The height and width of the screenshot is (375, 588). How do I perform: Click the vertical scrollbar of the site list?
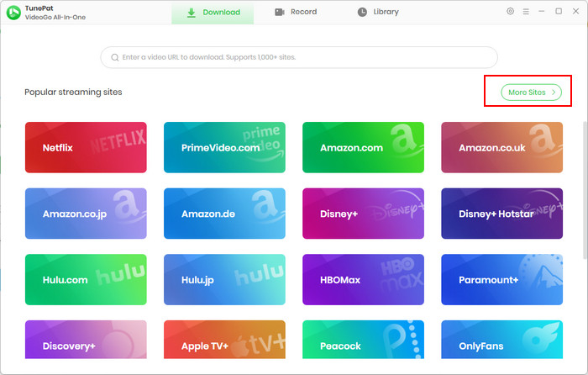pos(585,190)
